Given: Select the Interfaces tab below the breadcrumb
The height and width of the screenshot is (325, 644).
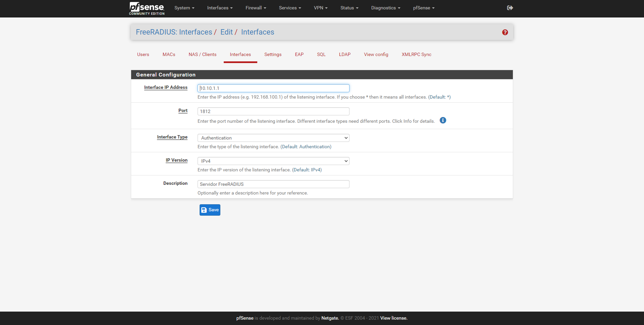Looking at the screenshot, I should [x=240, y=54].
